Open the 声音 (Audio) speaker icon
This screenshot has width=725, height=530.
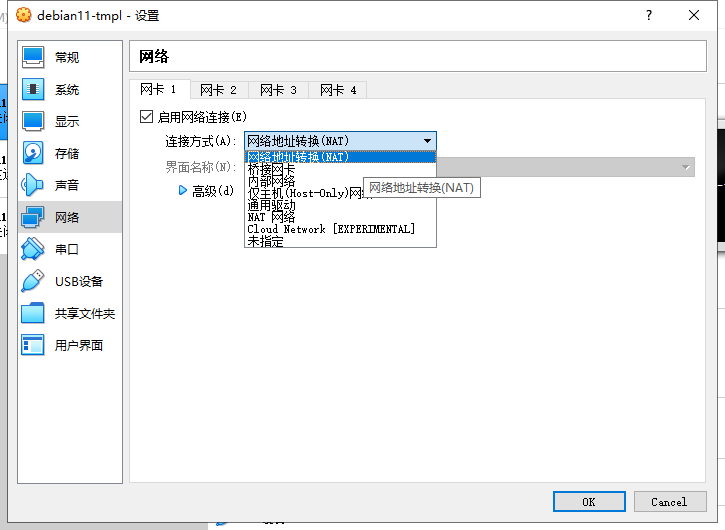[x=33, y=185]
